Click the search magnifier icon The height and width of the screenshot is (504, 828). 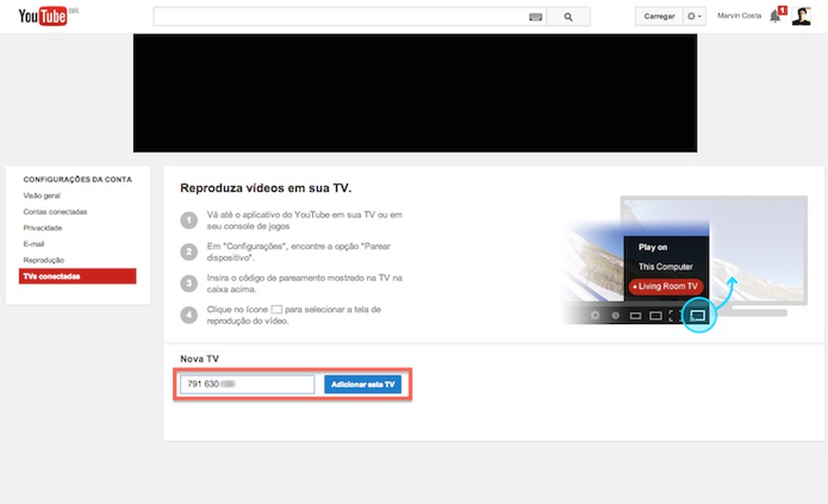tap(570, 15)
